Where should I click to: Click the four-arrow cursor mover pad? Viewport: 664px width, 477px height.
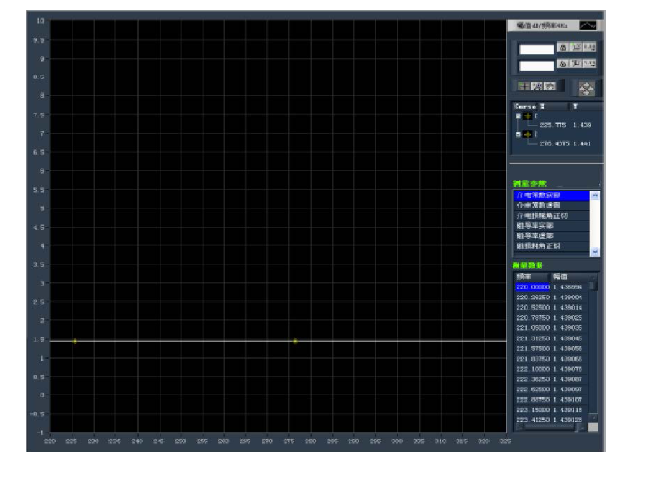pyautogui.click(x=586, y=87)
